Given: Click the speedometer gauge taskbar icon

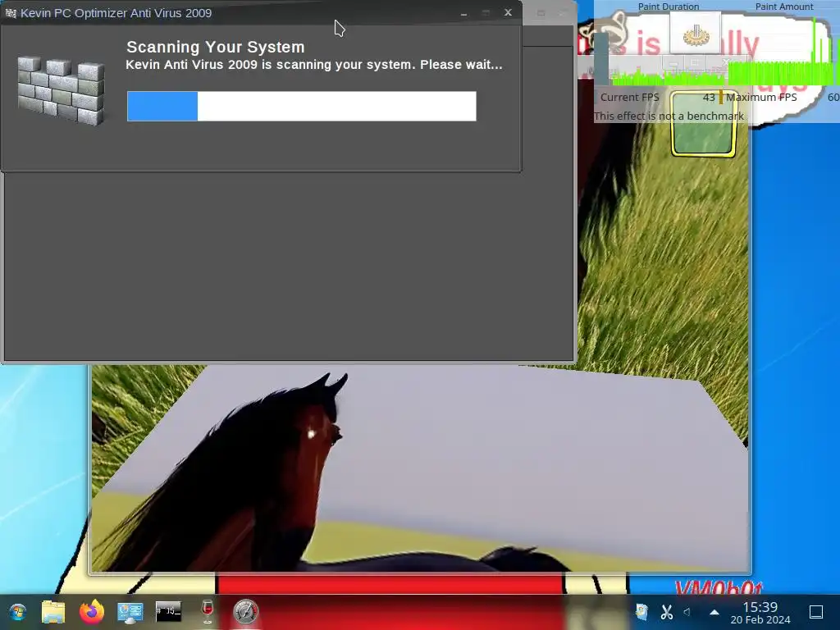Looking at the screenshot, I should tap(245, 611).
